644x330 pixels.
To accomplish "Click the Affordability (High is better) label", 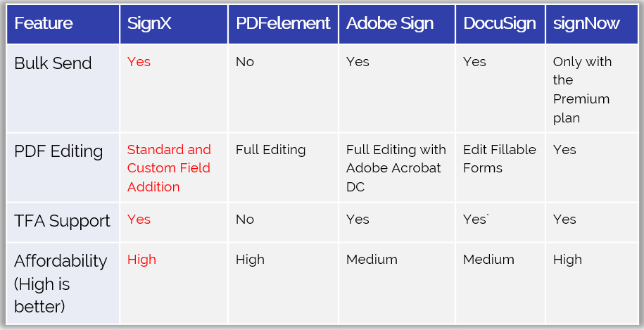I will (61, 284).
